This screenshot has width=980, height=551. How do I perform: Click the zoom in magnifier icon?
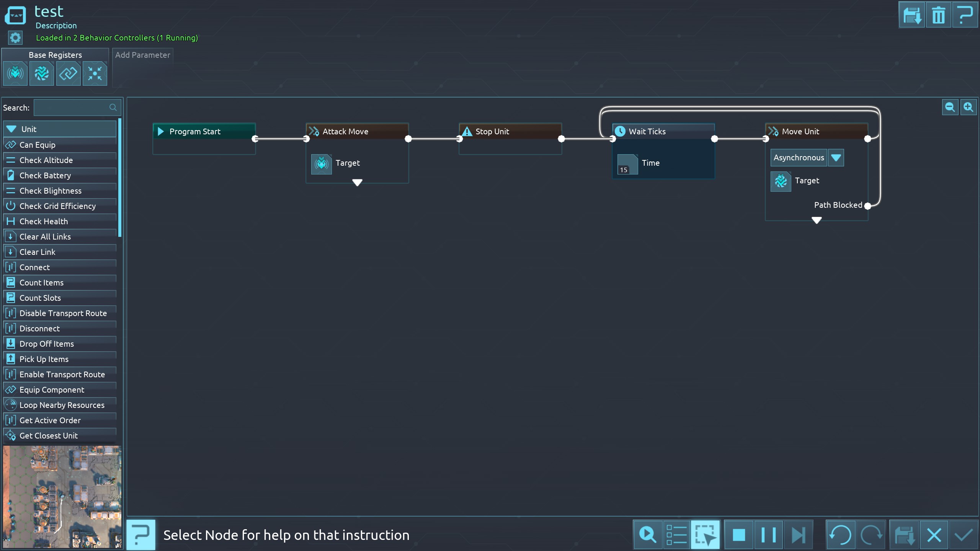pyautogui.click(x=968, y=107)
